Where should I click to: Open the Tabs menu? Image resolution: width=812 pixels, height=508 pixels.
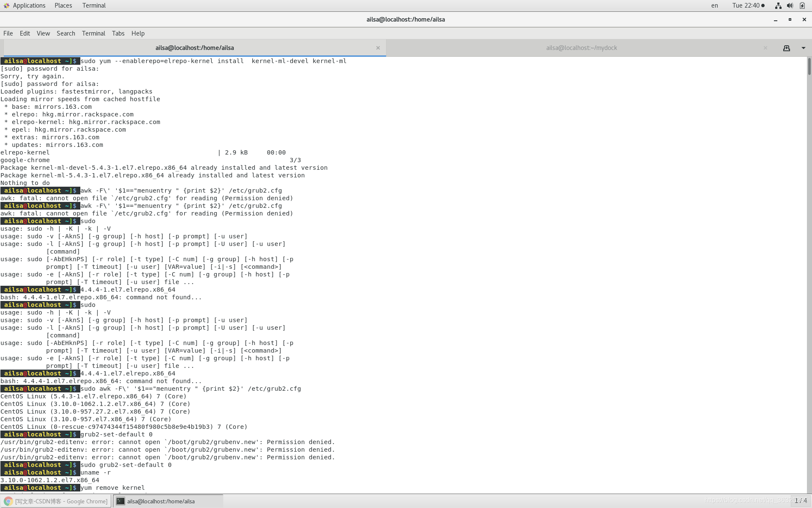tap(118, 33)
